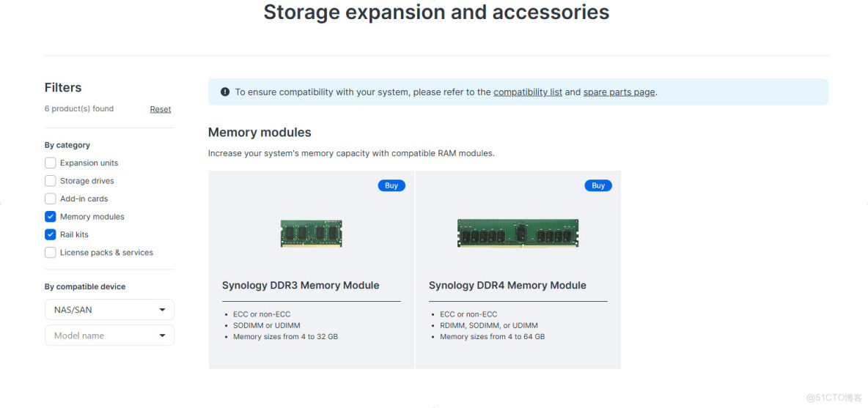Uncheck the Memory modules filter
This screenshot has height=408, width=868.
[51, 217]
